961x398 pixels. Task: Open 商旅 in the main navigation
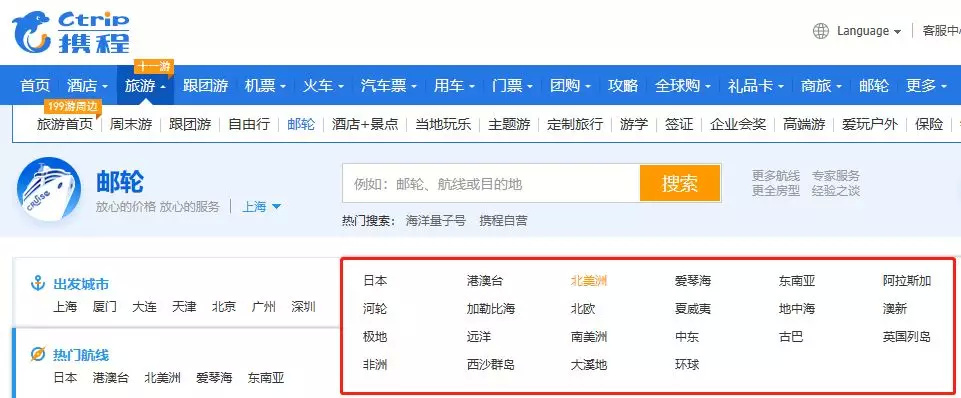click(821, 85)
